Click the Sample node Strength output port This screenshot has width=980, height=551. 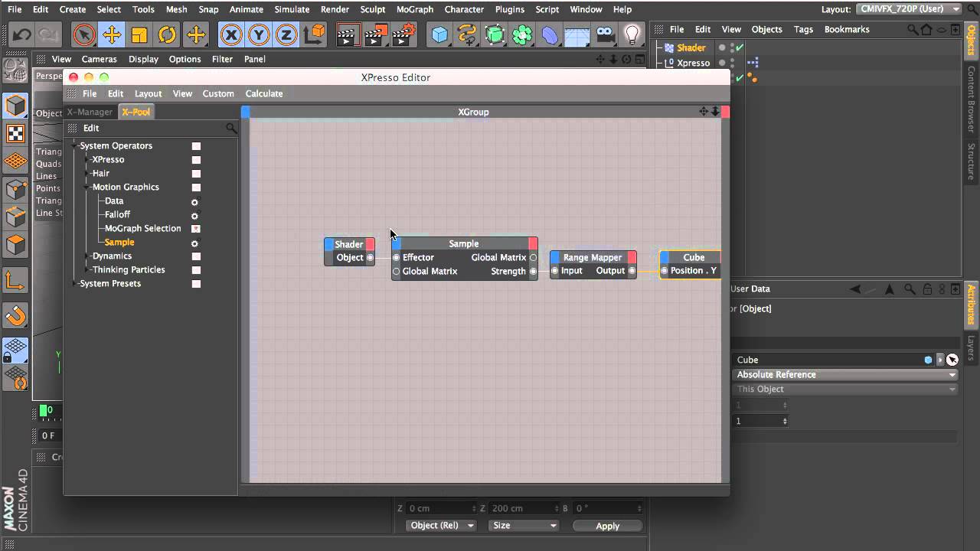point(534,272)
